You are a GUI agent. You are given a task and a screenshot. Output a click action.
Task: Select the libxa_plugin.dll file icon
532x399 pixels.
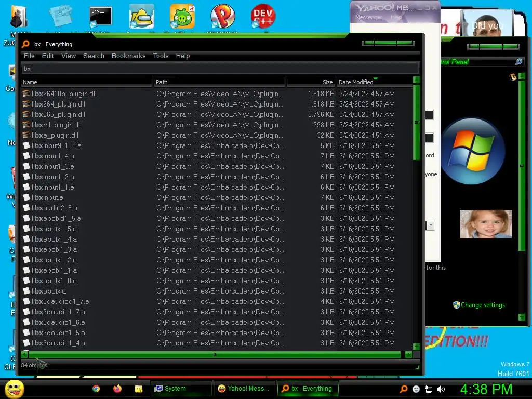click(26, 136)
